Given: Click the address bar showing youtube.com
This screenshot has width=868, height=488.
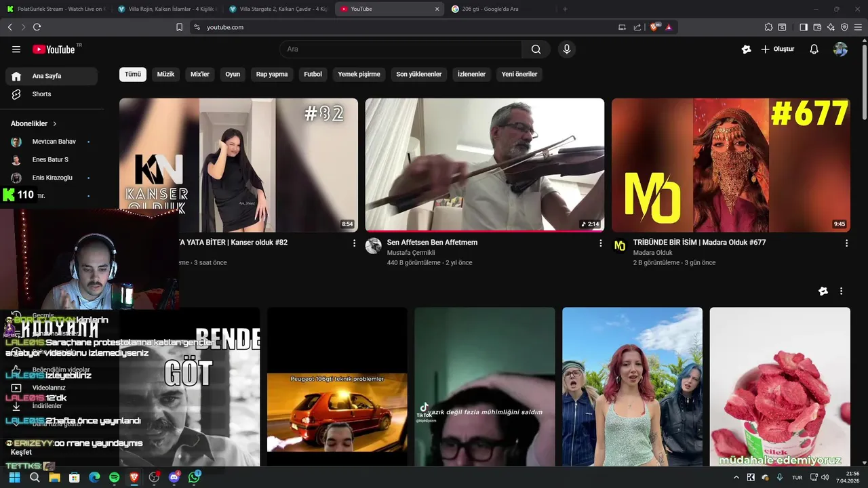Looking at the screenshot, I should pos(407,27).
